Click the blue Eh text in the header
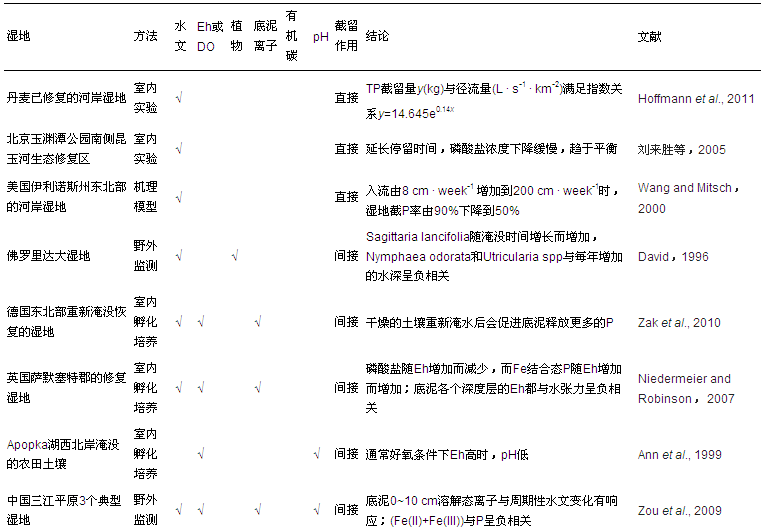765x531 pixels. 204,27
